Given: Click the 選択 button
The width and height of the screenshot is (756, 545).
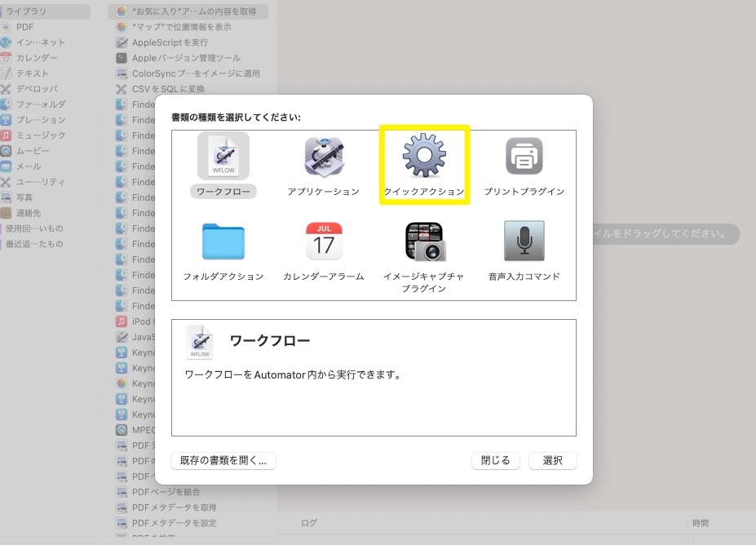Looking at the screenshot, I should [552, 460].
